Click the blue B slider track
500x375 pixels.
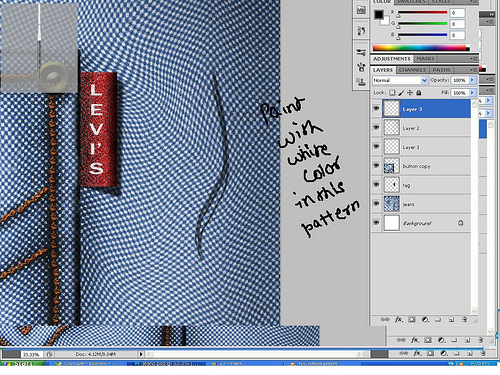[422, 35]
